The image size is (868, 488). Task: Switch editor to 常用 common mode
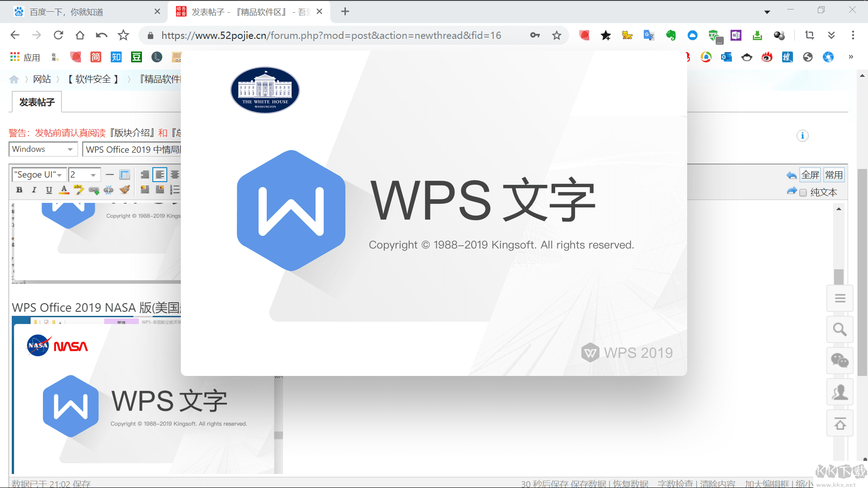coord(834,175)
